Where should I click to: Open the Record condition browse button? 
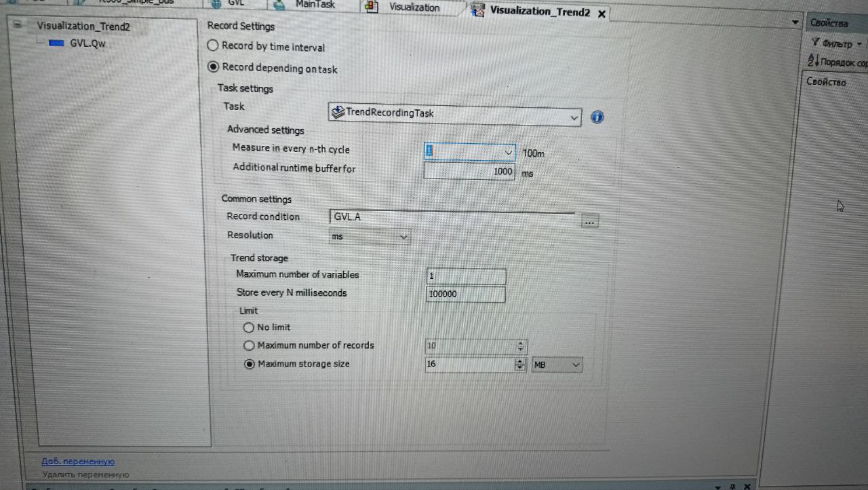(x=589, y=221)
